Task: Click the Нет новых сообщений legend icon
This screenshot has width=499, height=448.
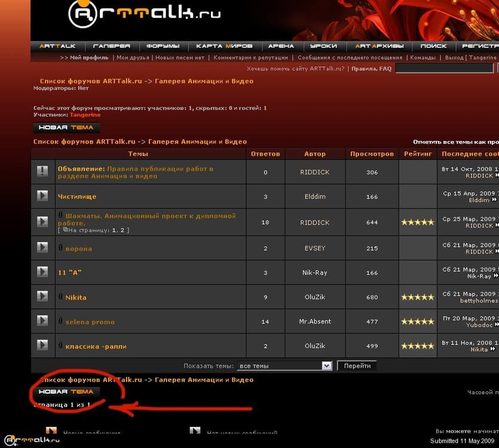Action: 194,429
